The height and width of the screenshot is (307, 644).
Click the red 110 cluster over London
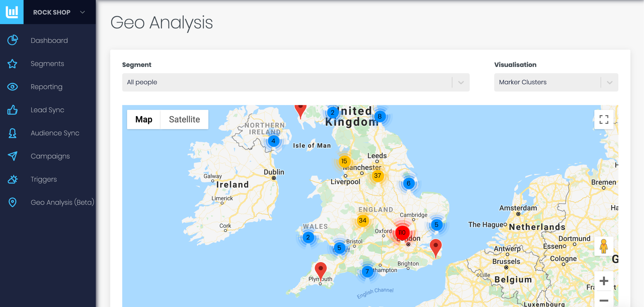point(402,232)
